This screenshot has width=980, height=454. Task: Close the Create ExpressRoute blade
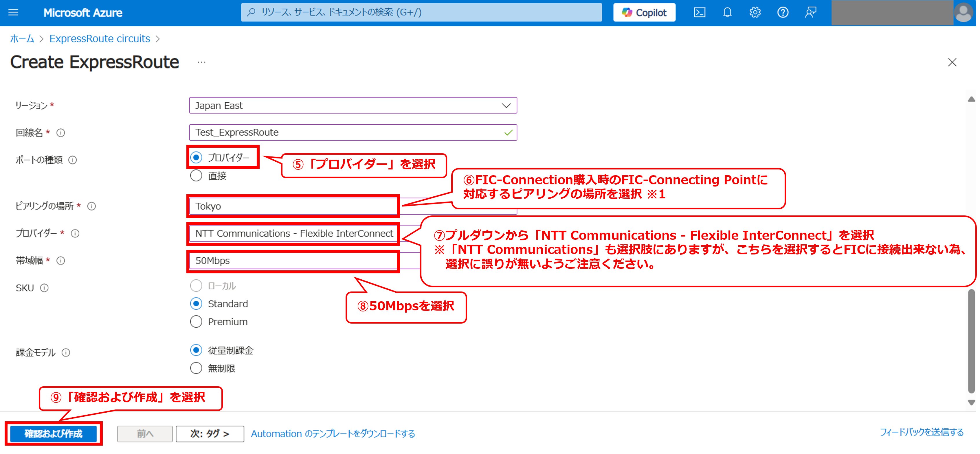click(952, 62)
